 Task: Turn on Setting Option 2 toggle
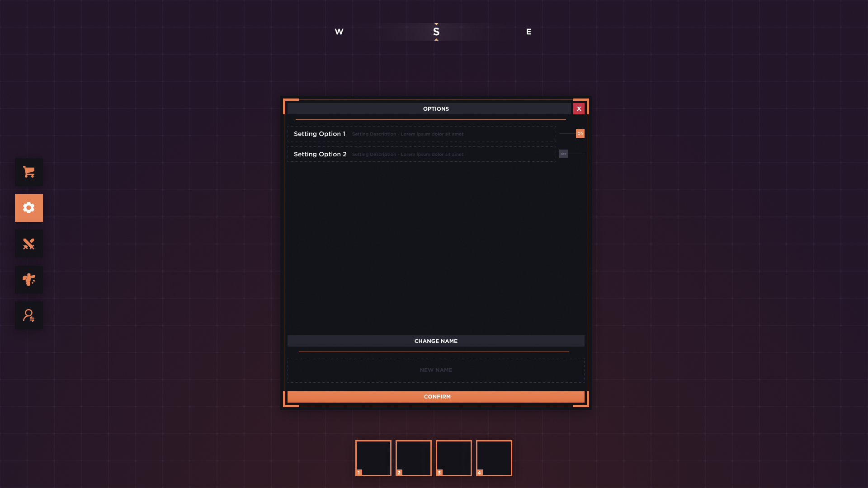[564, 154]
